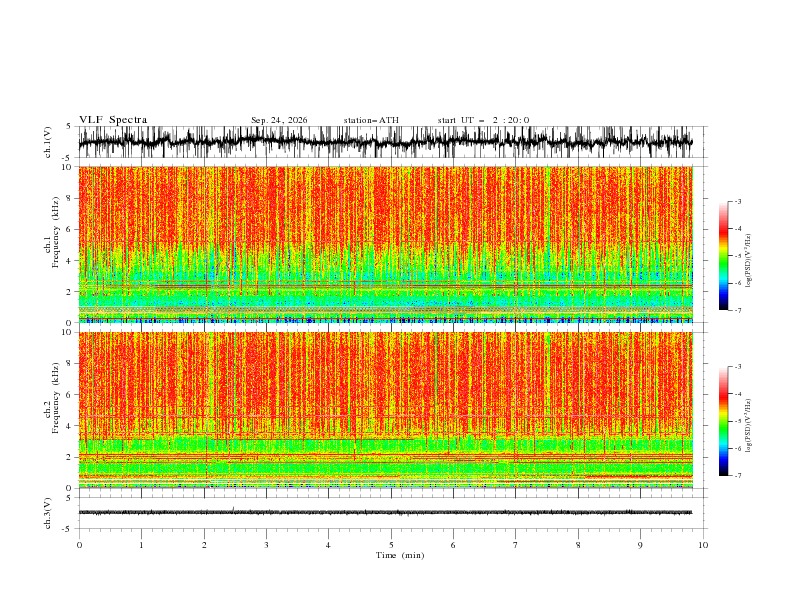
Task: Click the upper log(PSD) colorbar label
Action: (x=749, y=261)
